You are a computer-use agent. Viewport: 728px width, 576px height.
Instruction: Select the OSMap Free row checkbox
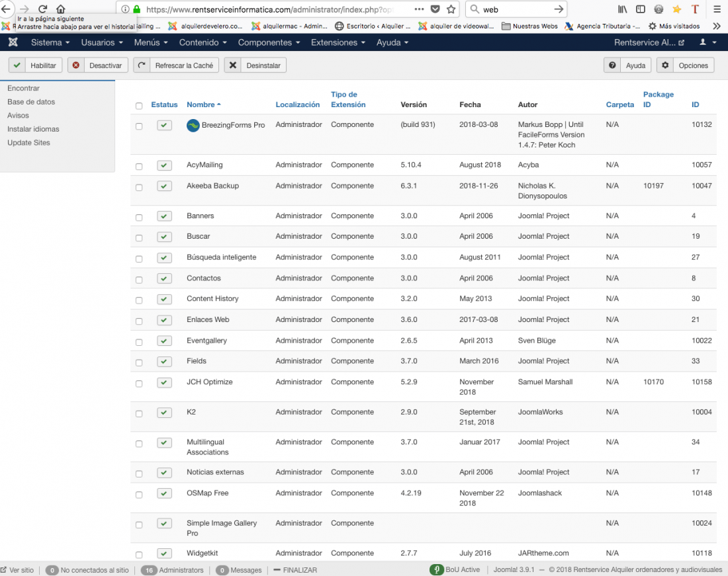[139, 495]
